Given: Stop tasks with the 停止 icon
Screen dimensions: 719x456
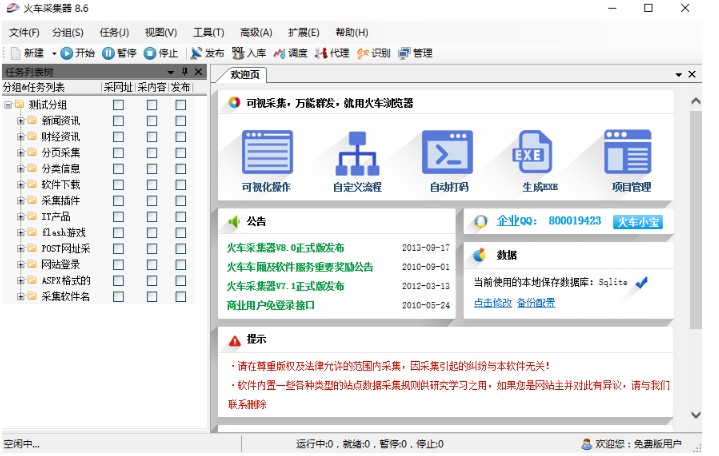Looking at the screenshot, I should (149, 53).
